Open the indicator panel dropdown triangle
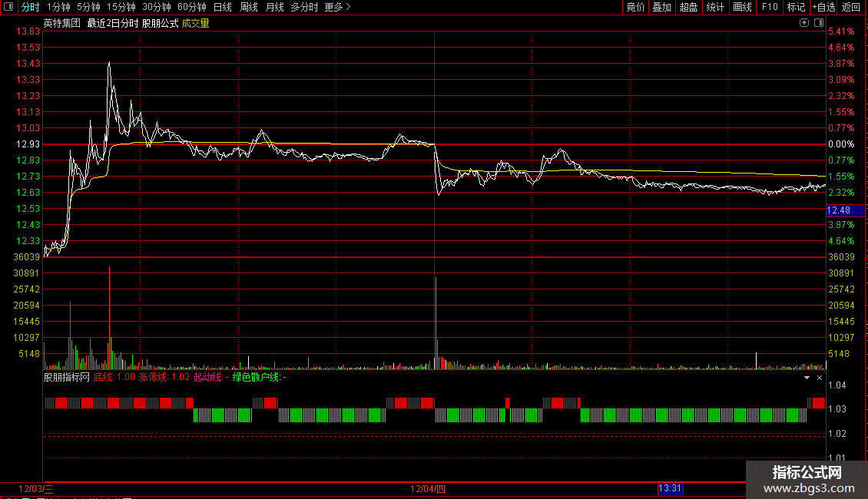 point(807,377)
